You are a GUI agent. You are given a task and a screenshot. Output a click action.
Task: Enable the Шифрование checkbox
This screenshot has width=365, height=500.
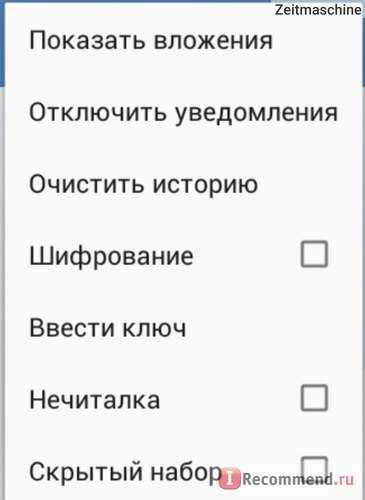pos(314,254)
